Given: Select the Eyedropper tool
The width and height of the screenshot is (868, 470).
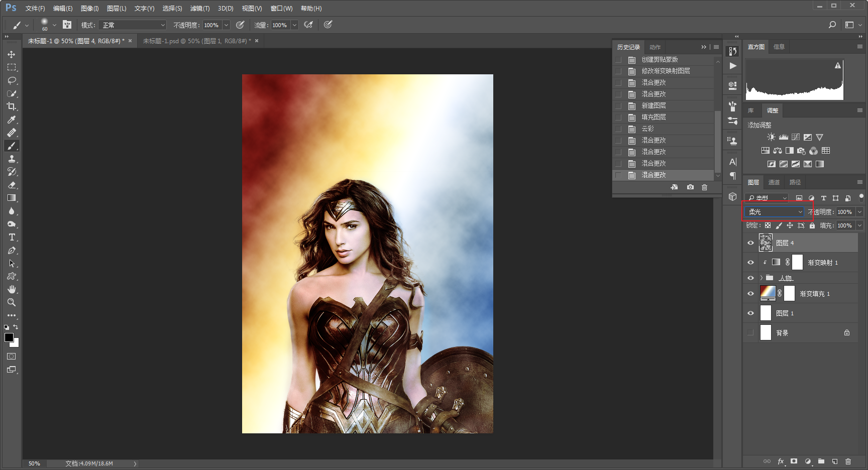Looking at the screenshot, I should (12, 120).
